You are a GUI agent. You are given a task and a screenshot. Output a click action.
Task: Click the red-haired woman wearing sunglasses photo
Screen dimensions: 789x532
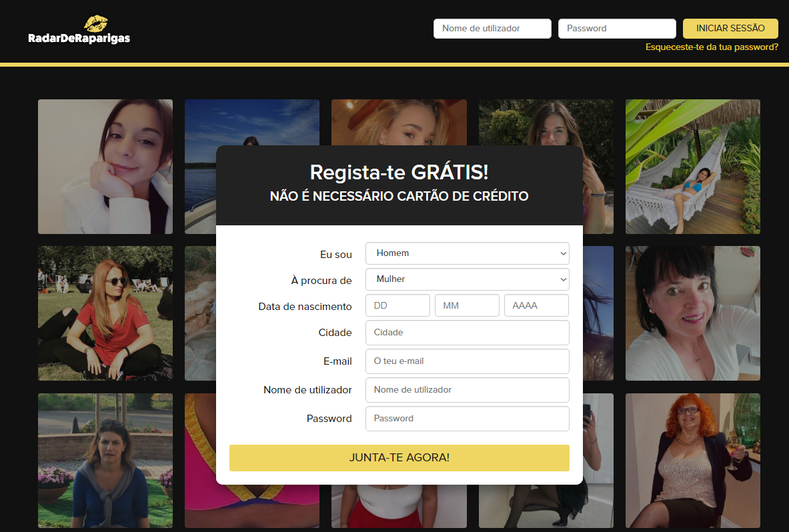105,313
